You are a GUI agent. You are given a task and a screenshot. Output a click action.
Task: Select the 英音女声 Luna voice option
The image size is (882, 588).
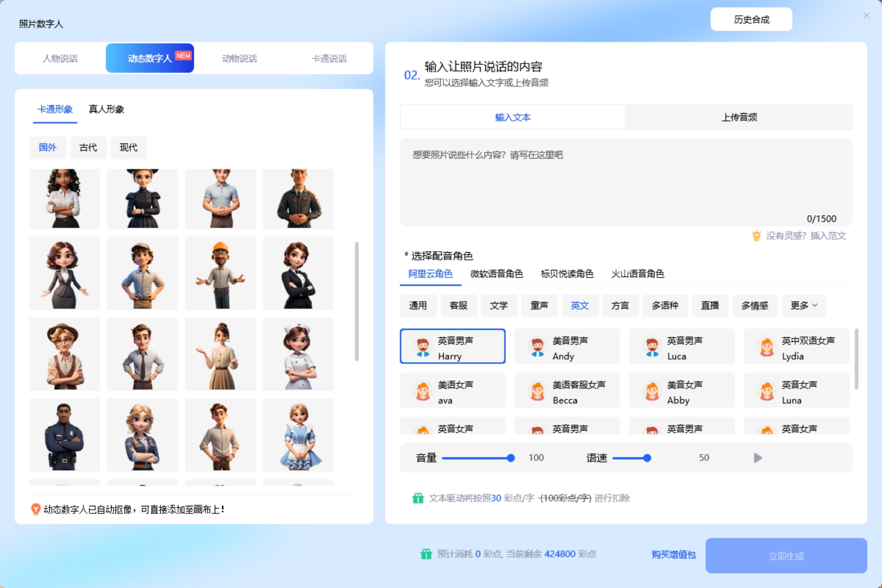796,391
